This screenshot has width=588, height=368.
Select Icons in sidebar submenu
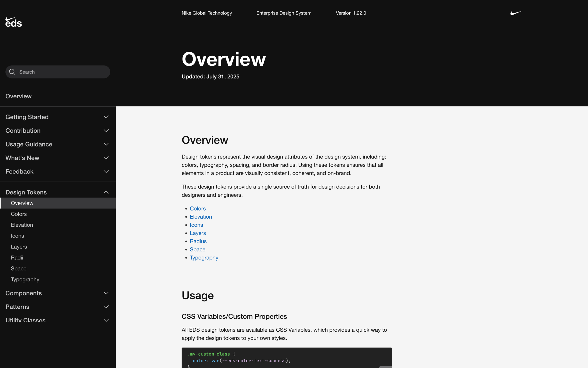17,236
